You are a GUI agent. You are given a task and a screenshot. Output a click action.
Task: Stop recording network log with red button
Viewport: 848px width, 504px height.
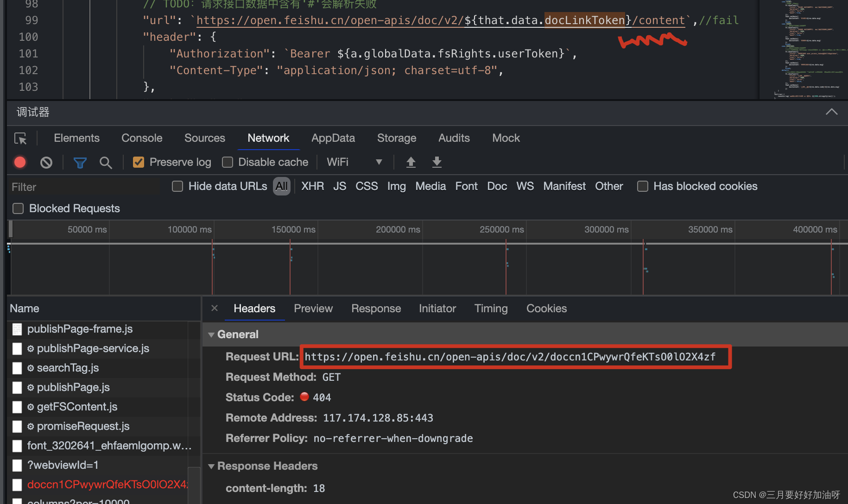(x=20, y=162)
